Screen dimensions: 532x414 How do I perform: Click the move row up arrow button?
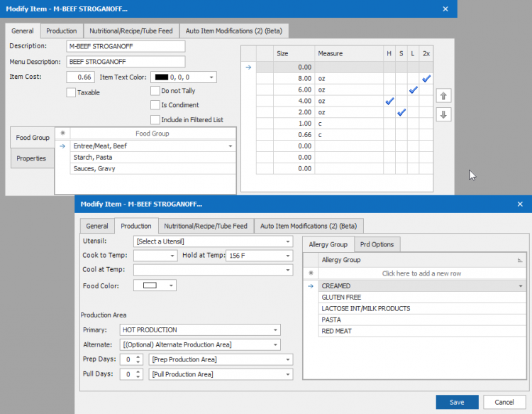tap(443, 96)
